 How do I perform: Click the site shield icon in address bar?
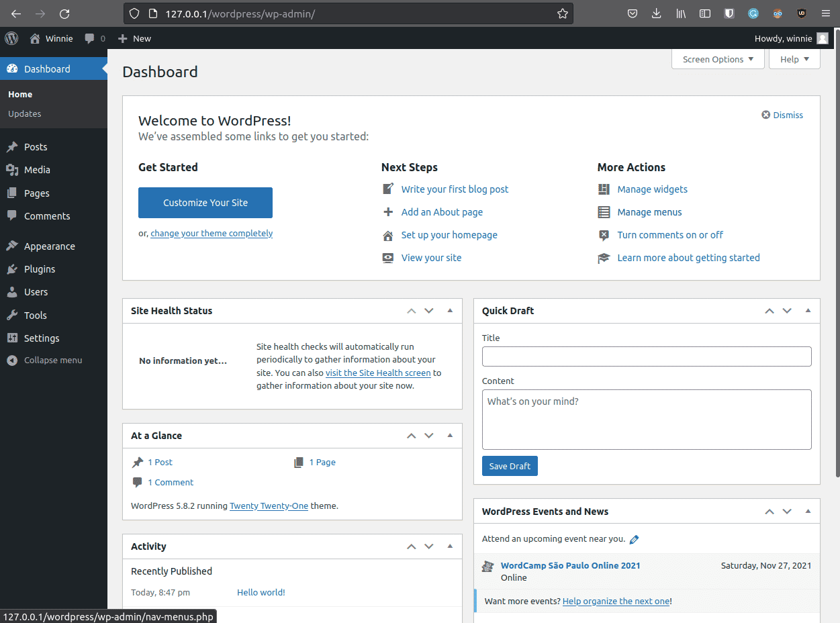[x=134, y=13]
